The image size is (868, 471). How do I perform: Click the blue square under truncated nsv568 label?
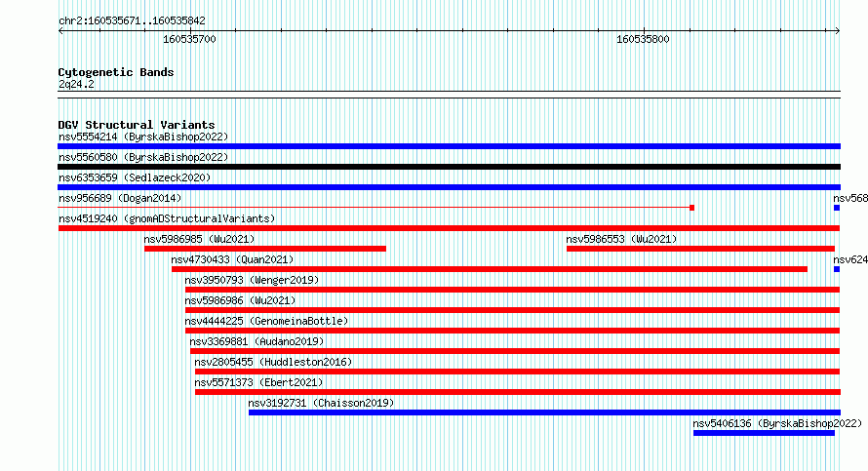point(837,208)
